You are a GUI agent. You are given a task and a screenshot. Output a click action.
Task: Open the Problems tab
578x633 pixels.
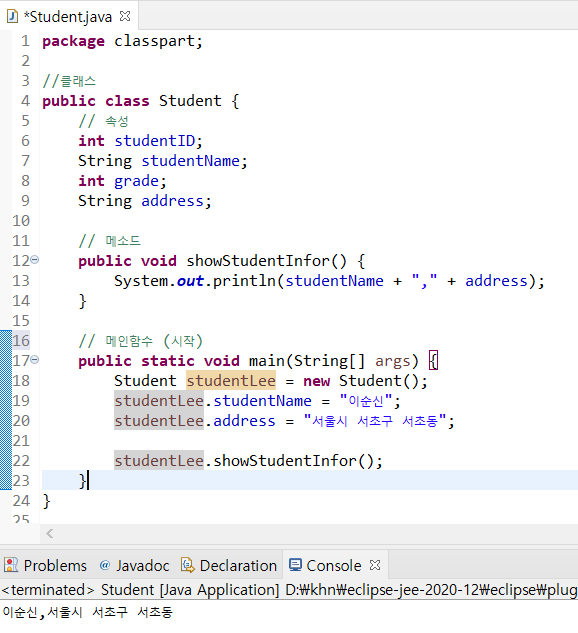(45, 565)
